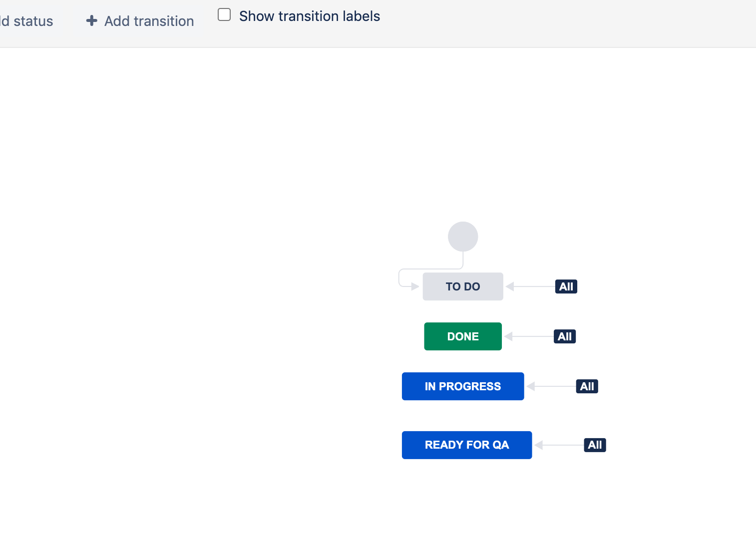Click the All badge beside DONE
756x533 pixels.
tap(565, 336)
